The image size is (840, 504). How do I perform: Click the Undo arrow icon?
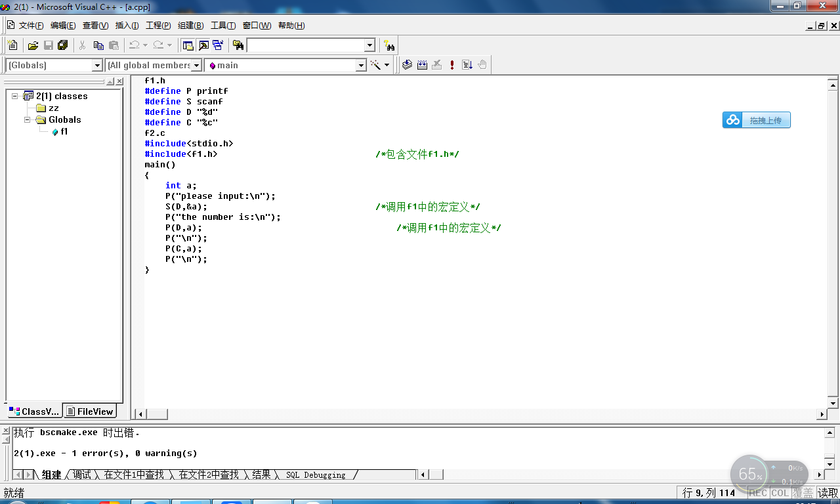pyautogui.click(x=134, y=45)
